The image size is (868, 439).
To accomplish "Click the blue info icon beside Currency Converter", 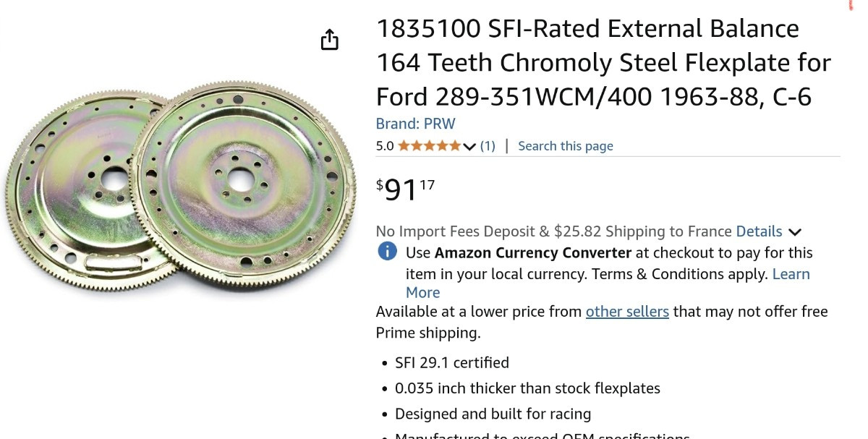I will coord(388,252).
